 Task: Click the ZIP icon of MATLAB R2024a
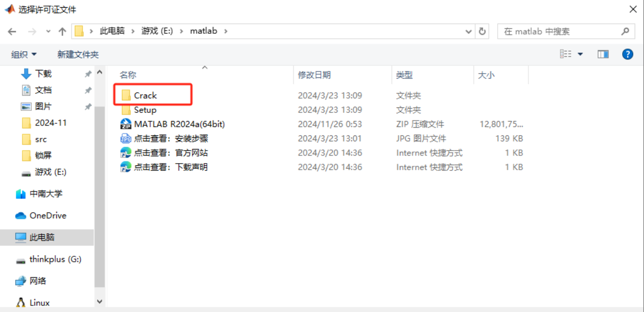click(125, 124)
